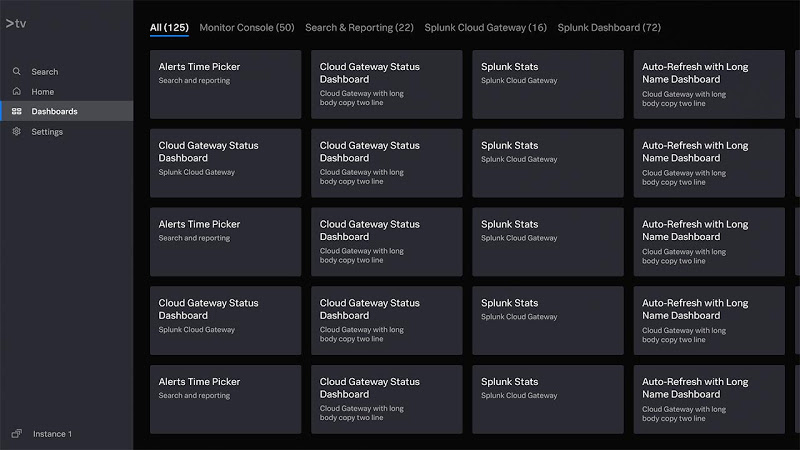800x450 pixels.
Task: Open top-right Auto-Refresh with Long Name card
Action: click(x=709, y=84)
